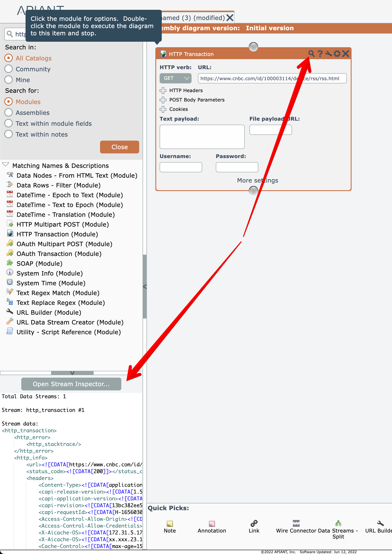Select Assemblies under Search for

[x=9, y=113]
